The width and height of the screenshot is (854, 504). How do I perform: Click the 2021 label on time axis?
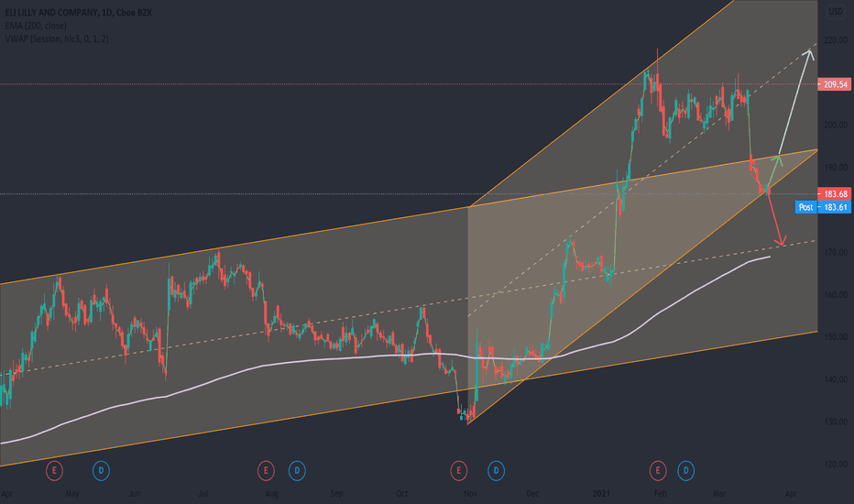pos(601,494)
